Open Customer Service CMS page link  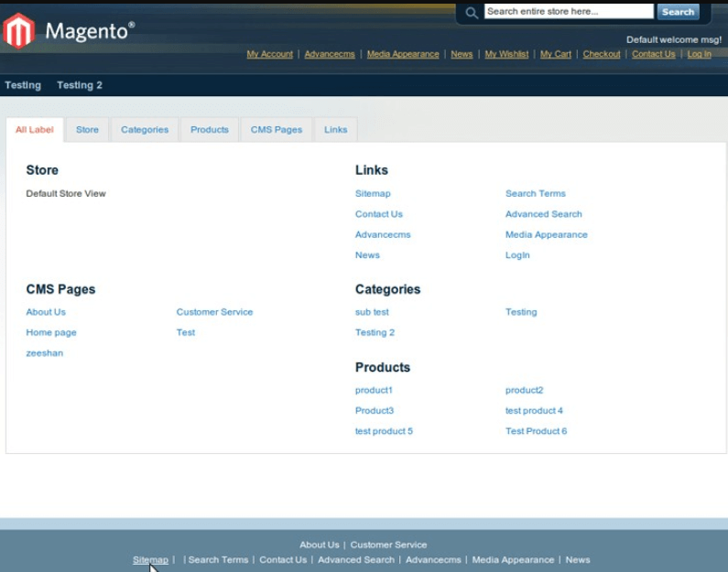click(214, 312)
